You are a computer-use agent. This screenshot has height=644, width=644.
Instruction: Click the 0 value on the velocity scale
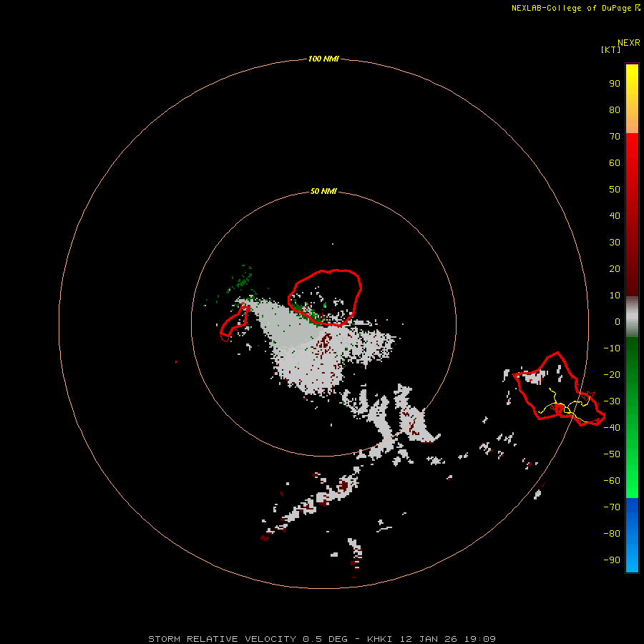click(x=617, y=321)
